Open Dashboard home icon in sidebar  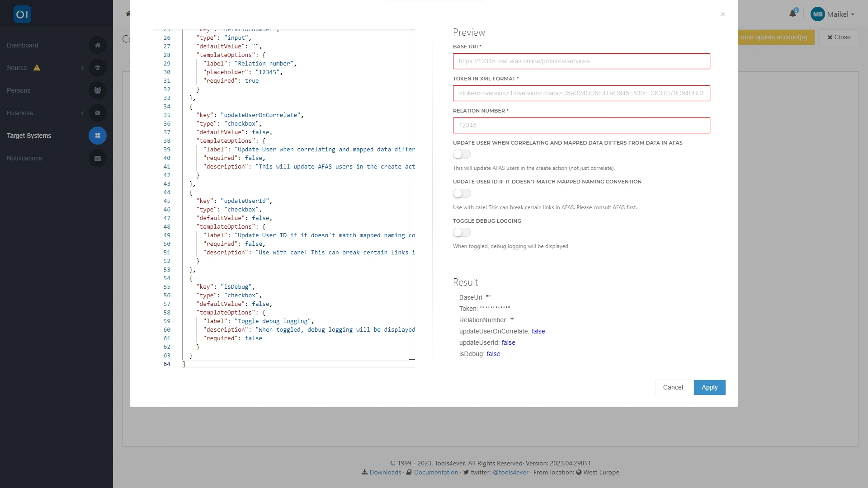click(x=98, y=45)
